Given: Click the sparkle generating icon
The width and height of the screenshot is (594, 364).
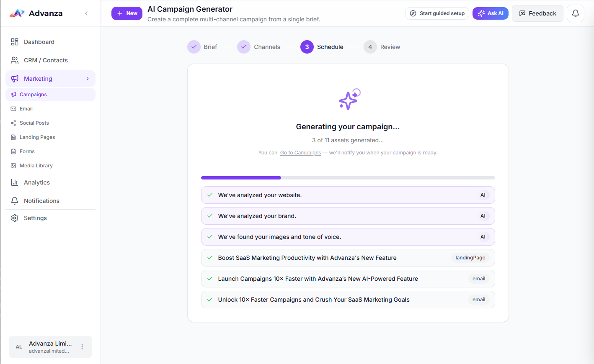Looking at the screenshot, I should (x=349, y=99).
